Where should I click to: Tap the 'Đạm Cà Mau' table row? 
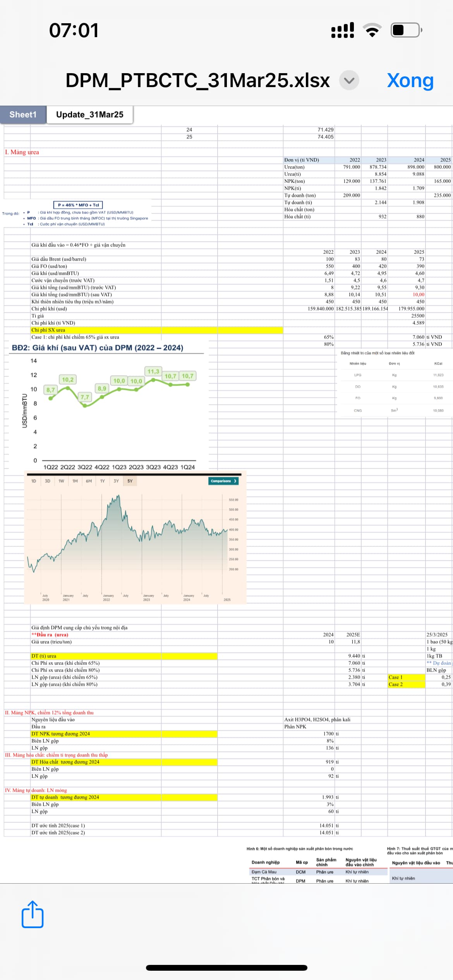click(x=317, y=872)
